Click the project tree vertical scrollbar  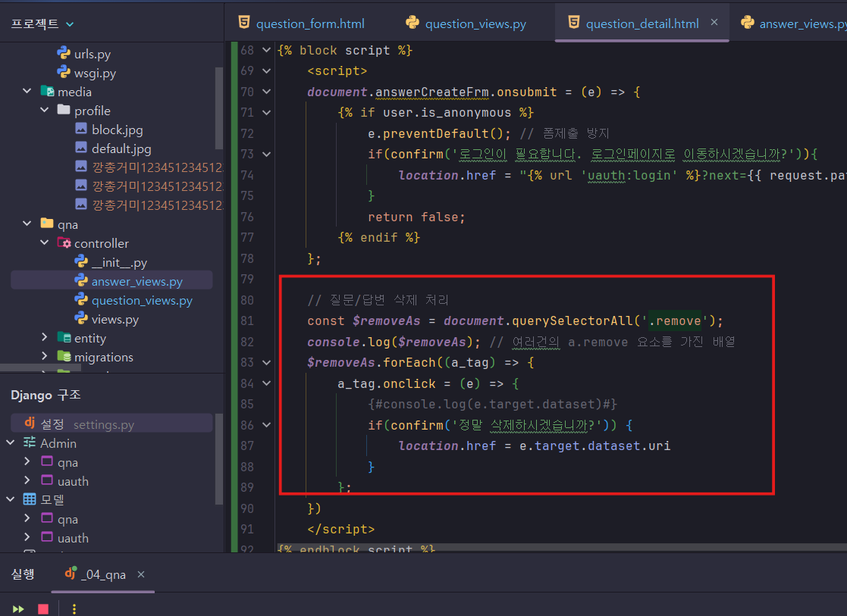click(x=219, y=108)
